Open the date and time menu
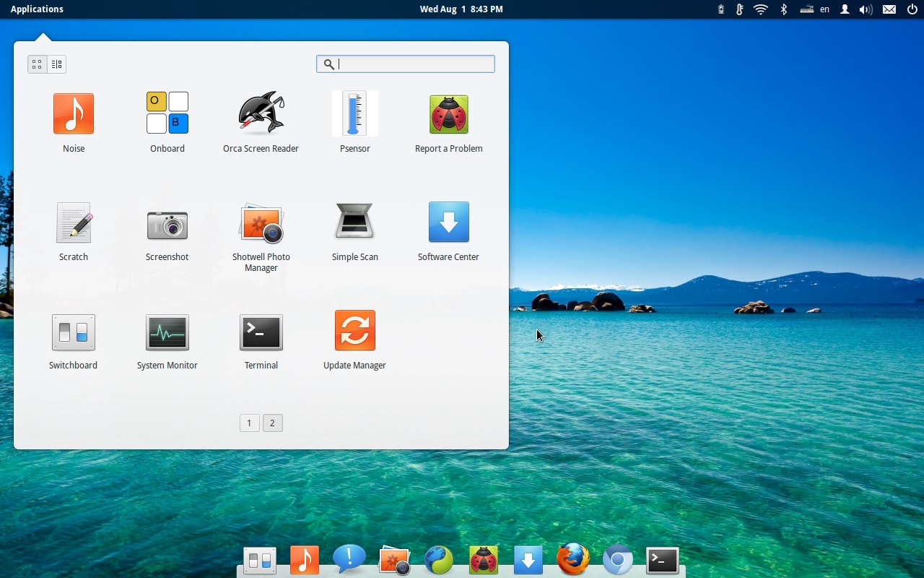 click(x=461, y=9)
